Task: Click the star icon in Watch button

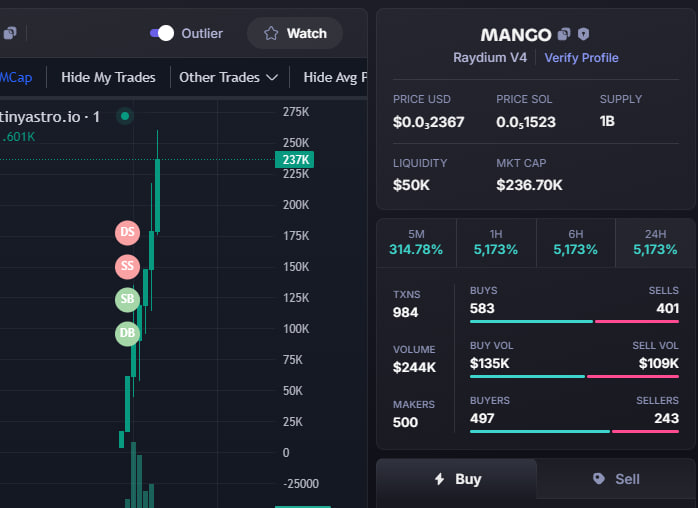Action: click(271, 33)
